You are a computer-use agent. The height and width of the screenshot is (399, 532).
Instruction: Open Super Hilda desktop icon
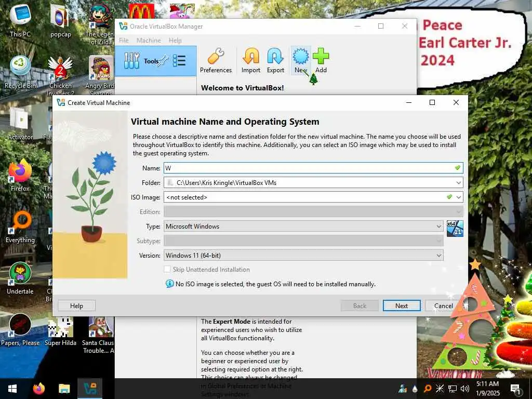tap(60, 330)
